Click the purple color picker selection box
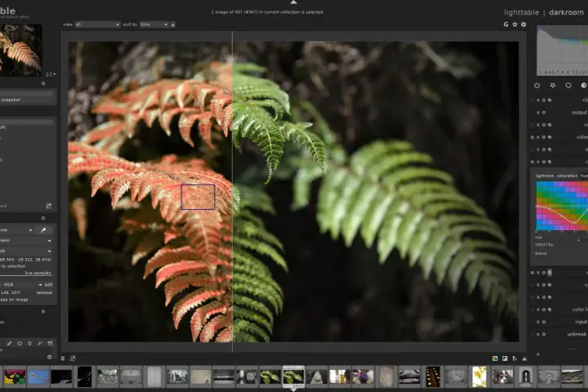This screenshot has width=588, height=392. coord(198,197)
